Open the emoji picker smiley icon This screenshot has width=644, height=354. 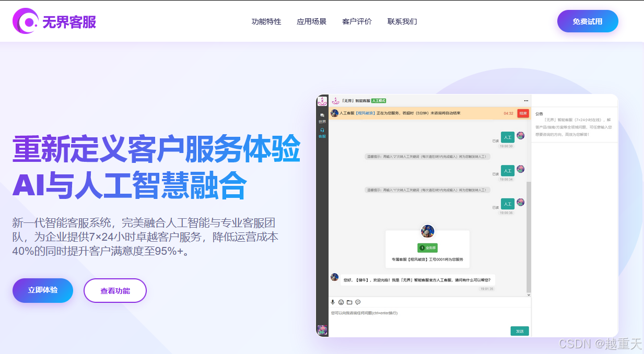(x=341, y=302)
